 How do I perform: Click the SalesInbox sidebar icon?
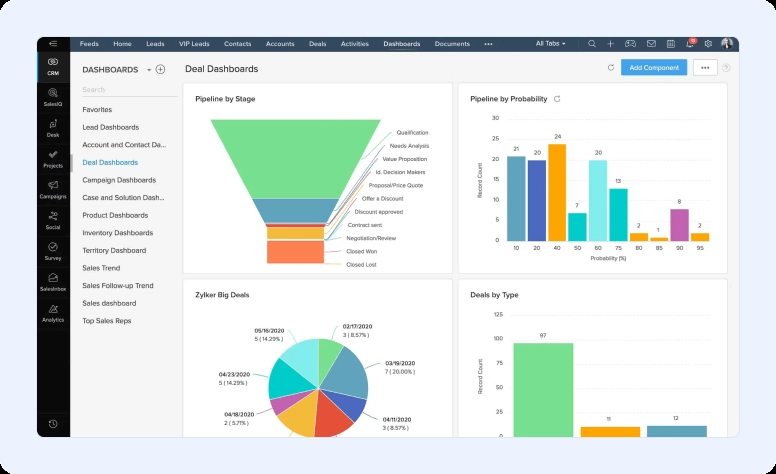point(52,281)
